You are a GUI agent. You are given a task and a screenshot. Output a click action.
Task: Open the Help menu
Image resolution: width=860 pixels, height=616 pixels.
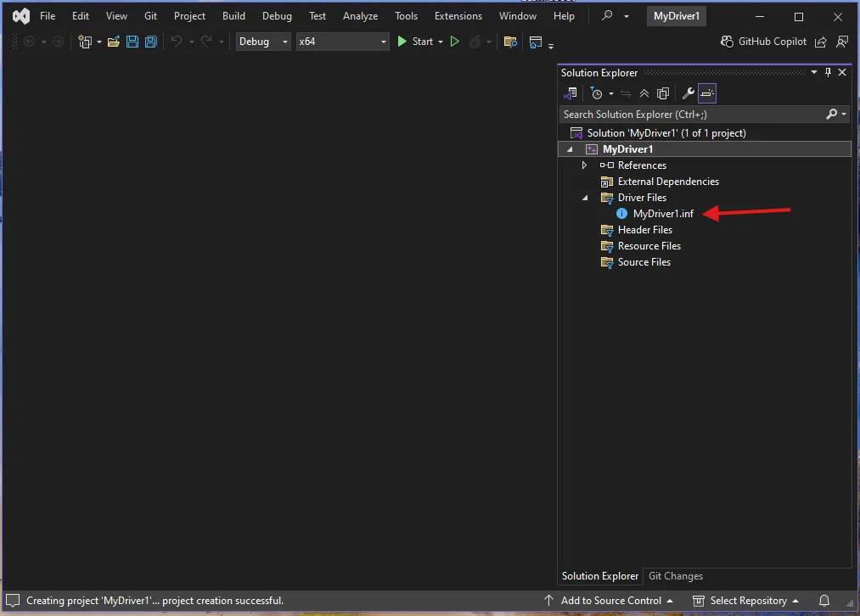(563, 16)
